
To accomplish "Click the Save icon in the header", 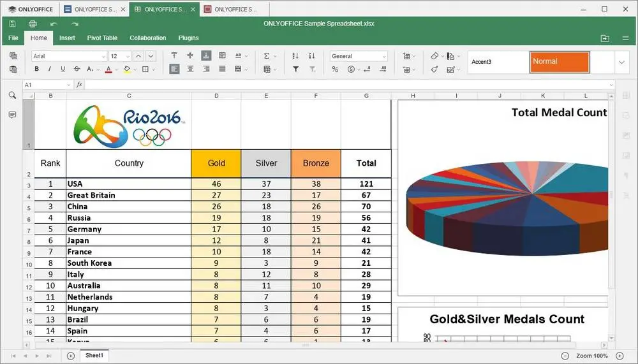I will tap(13, 24).
